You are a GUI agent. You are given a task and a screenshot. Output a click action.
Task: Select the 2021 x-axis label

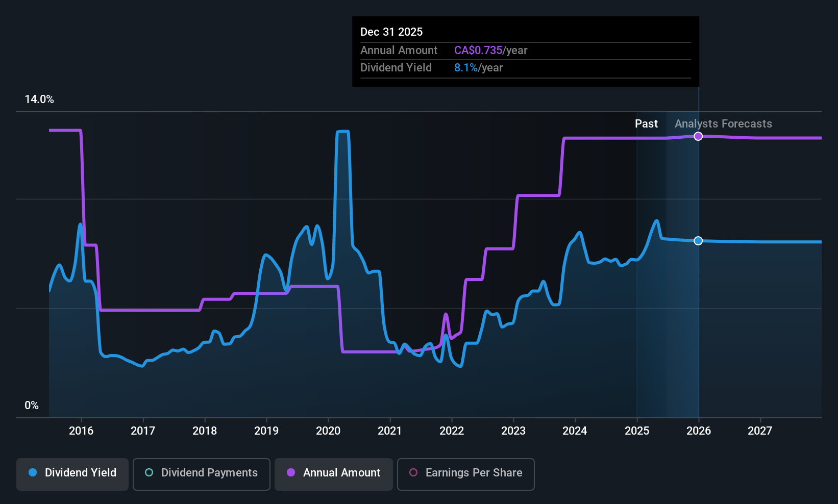pyautogui.click(x=390, y=431)
